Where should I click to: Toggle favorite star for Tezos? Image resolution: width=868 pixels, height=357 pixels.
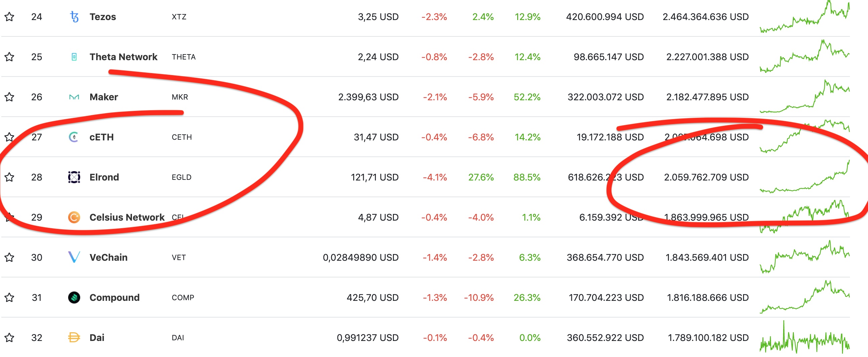(x=9, y=16)
